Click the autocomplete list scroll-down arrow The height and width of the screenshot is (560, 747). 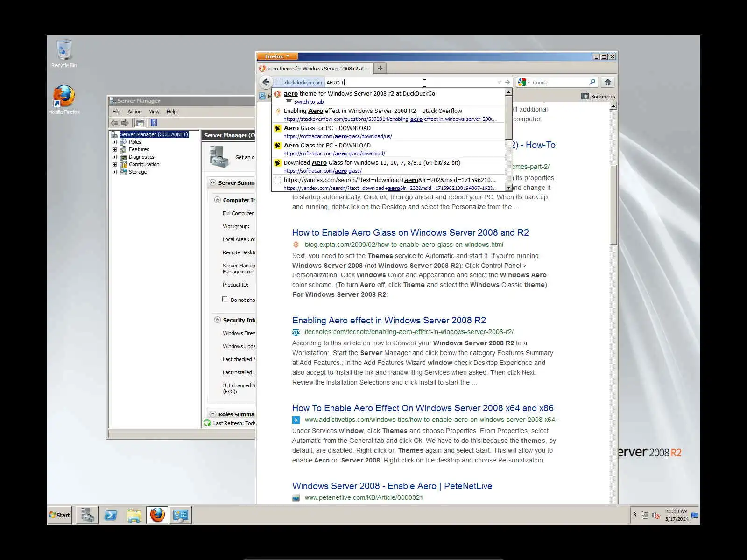509,188
